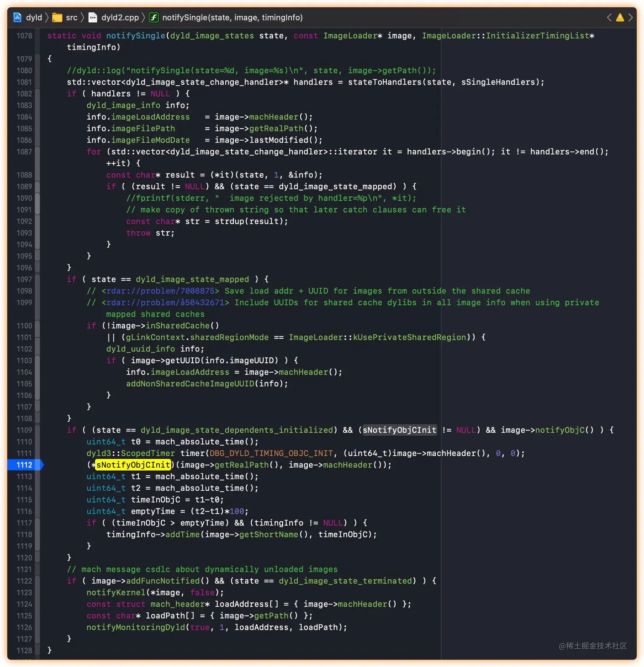Click the throw keyword on line 1093
This screenshot has width=644, height=667.
pyautogui.click(x=138, y=233)
